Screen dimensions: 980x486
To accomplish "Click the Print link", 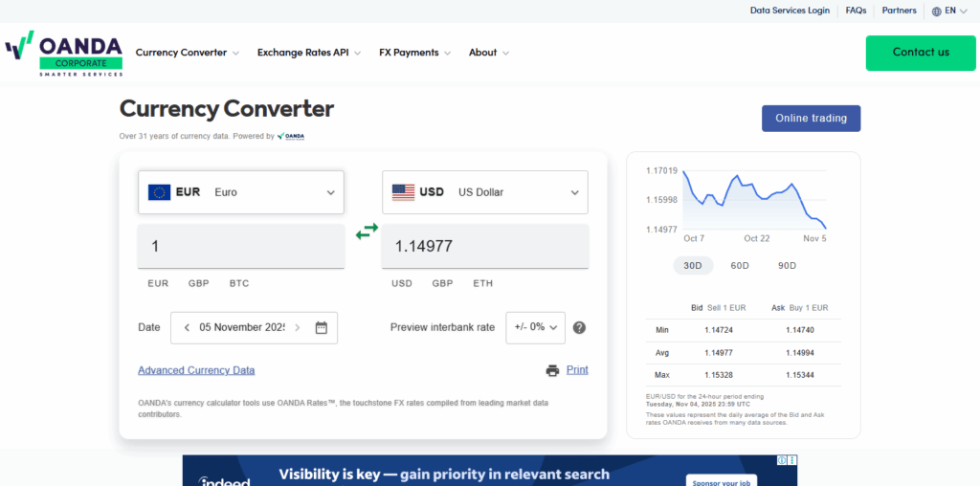I will pos(577,370).
